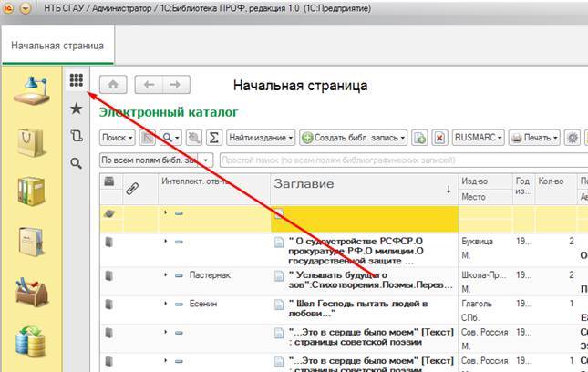Go back with the left arrow button
This screenshot has height=372, width=588.
149,85
